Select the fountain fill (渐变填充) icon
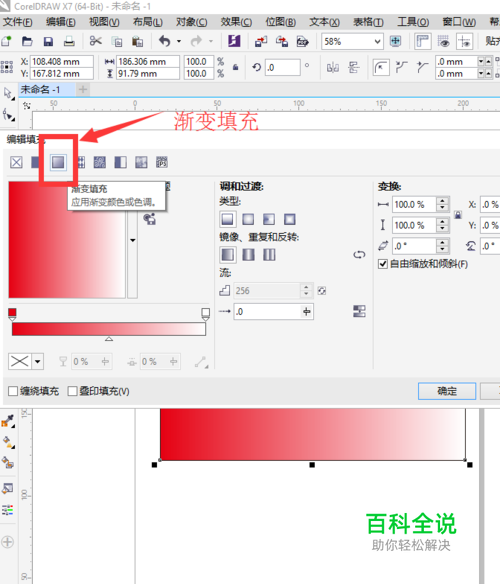The image size is (500, 584). (58, 162)
